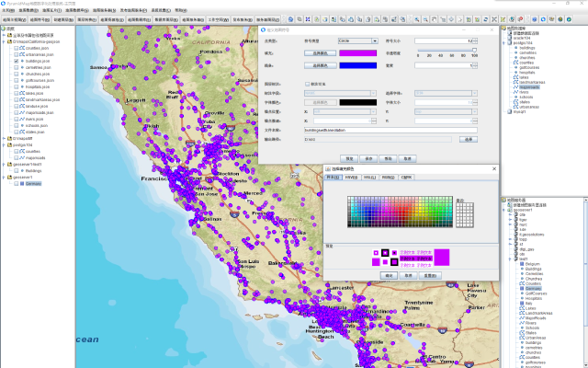Screen dimensions: 588x368
Task: Expand the topp workspace in lower-right panel
Action: click(510, 239)
